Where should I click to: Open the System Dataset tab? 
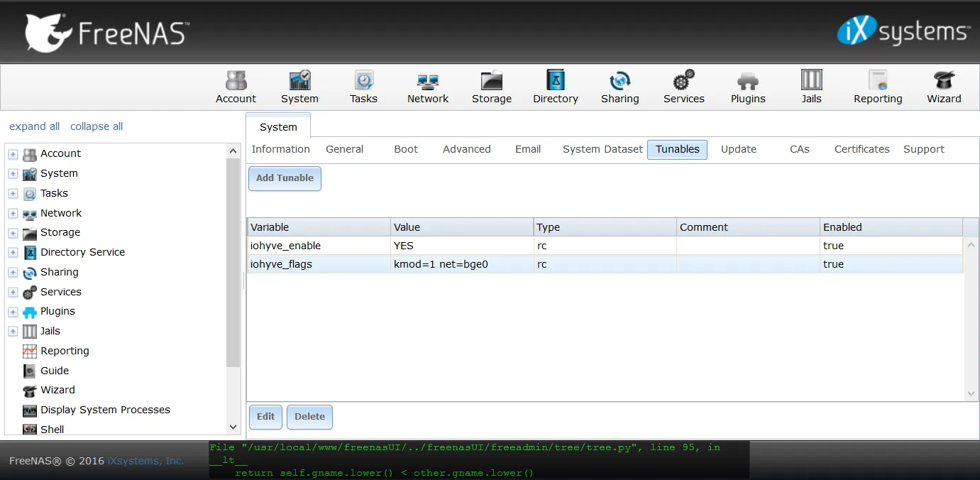tap(602, 149)
